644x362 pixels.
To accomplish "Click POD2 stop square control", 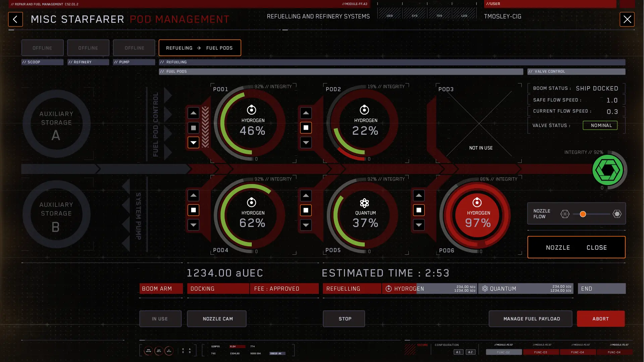I will [306, 128].
